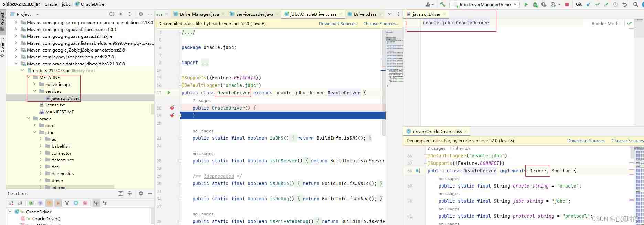
Task: Build project with the hammer icon
Action: (442, 4)
